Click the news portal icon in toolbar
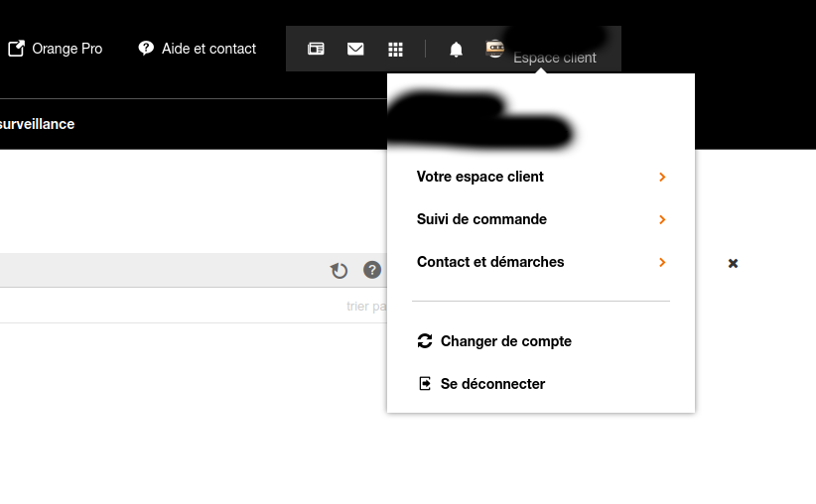The width and height of the screenshot is (816, 504). (316, 49)
